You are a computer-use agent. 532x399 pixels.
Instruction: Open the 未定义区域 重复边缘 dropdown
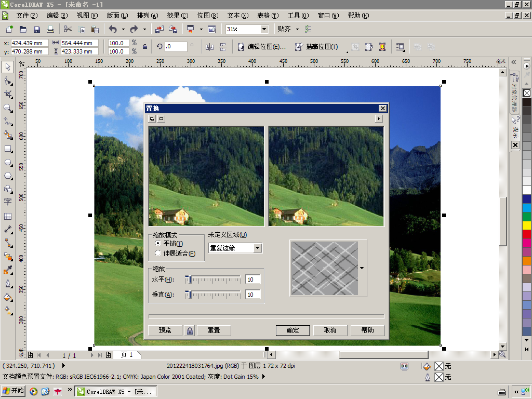pos(258,248)
